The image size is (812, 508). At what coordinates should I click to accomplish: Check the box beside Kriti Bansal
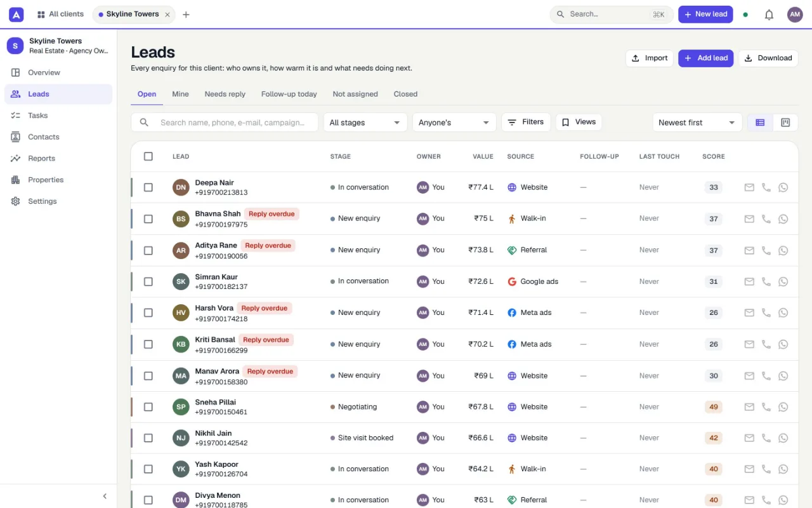pos(148,344)
